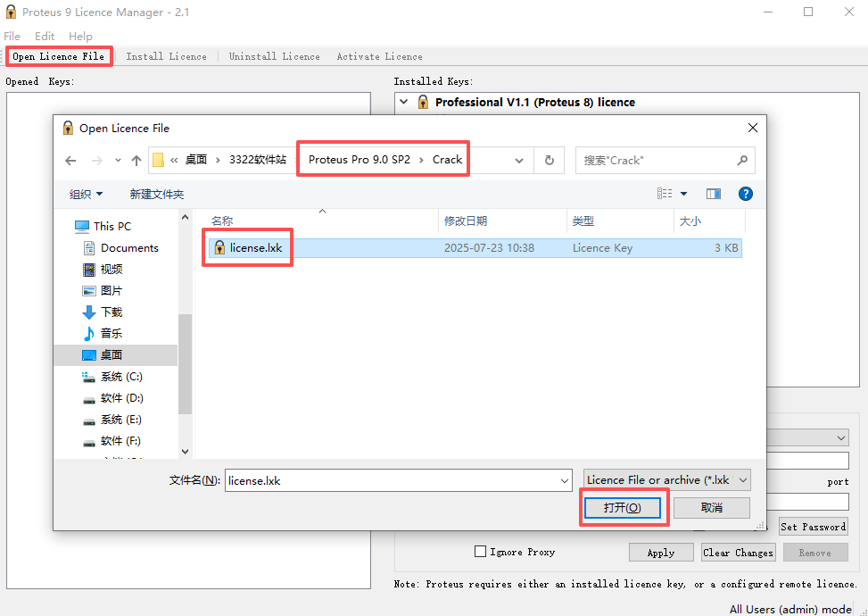Go back in the file dialog
This screenshot has height=616, width=868.
point(70,161)
